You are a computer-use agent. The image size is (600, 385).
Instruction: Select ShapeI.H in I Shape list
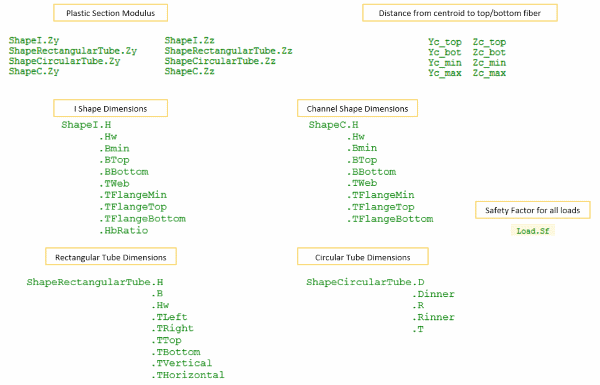86,125
